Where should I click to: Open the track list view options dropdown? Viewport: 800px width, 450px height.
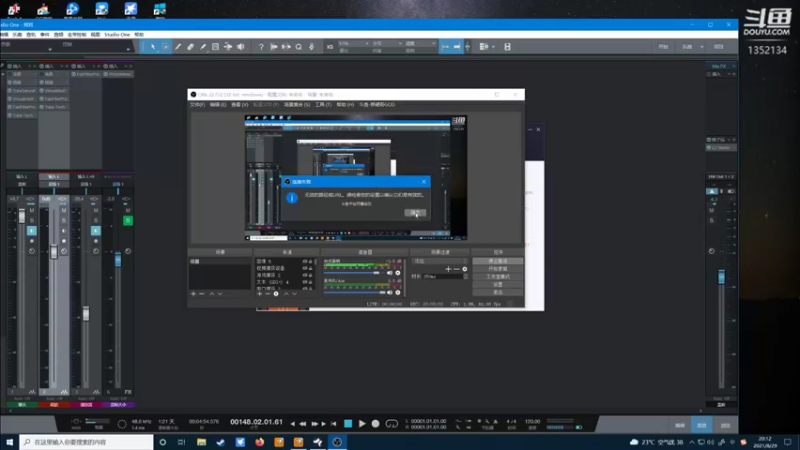[487, 47]
